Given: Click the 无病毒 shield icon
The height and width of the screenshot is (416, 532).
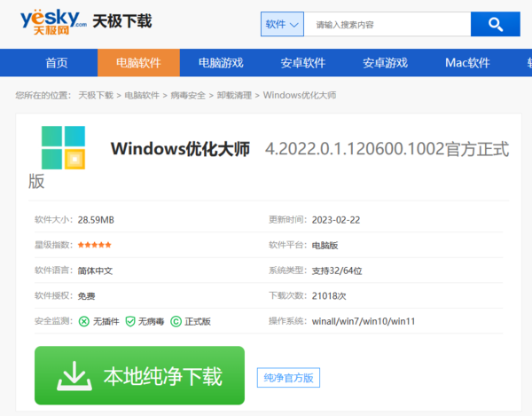Looking at the screenshot, I should point(129,321).
